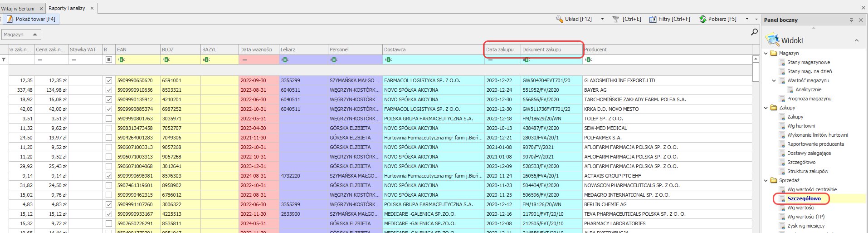Click the magnifier search icon above grid

tap(754, 32)
